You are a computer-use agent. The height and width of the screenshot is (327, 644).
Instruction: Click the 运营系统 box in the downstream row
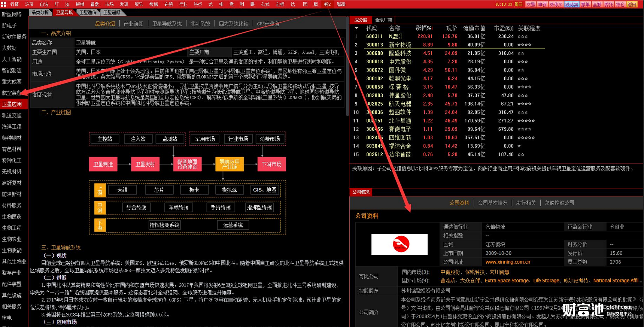pos(233,225)
